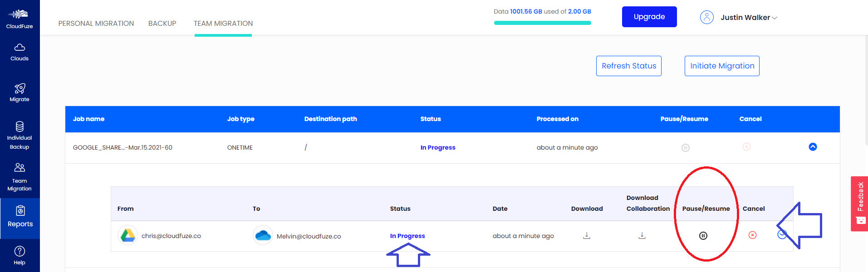This screenshot has height=272, width=868.
Task: Click the data usage progress bar
Action: point(542,23)
